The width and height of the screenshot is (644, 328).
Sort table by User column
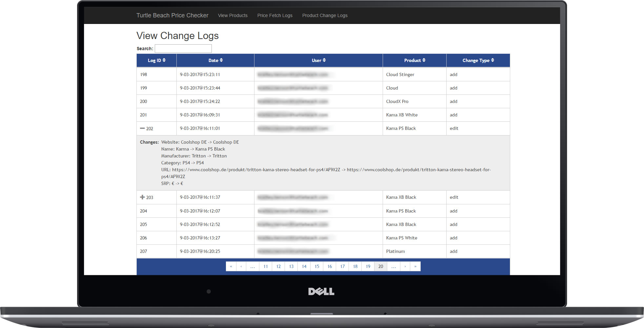[318, 60]
